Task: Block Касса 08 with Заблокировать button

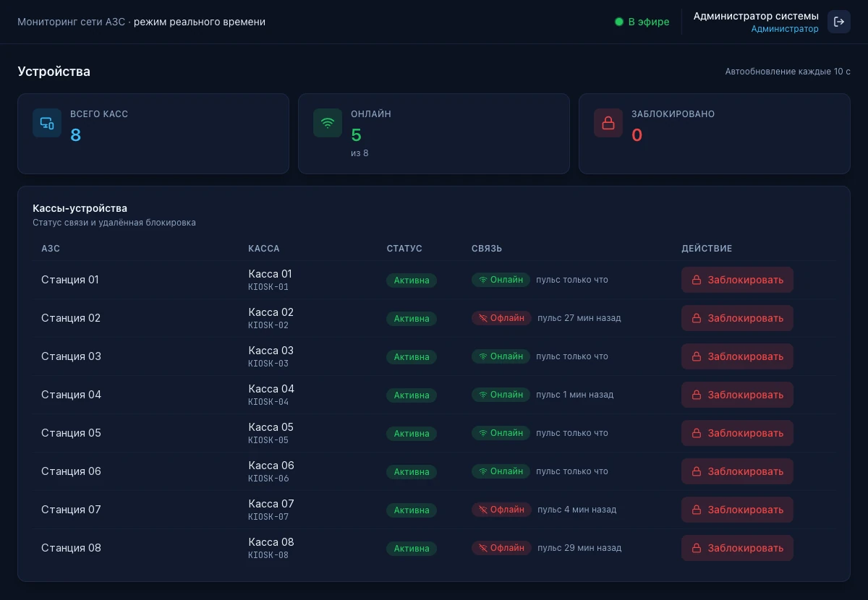Action: pos(737,548)
